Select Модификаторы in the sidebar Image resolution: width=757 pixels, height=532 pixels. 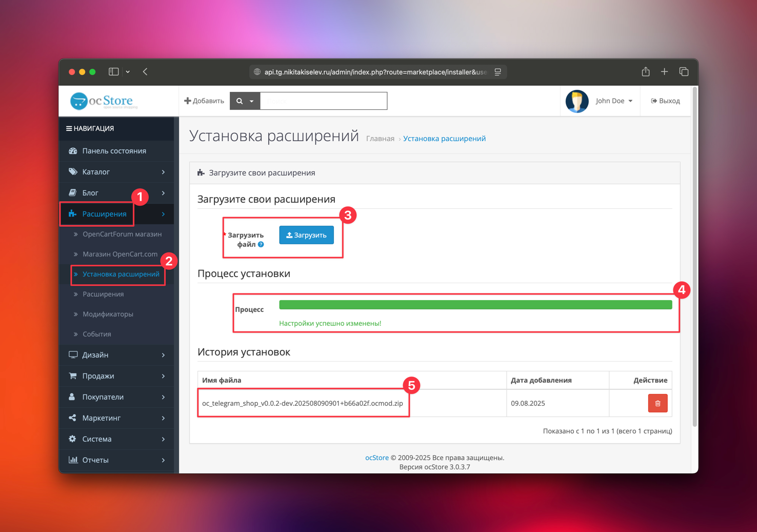coord(108,314)
